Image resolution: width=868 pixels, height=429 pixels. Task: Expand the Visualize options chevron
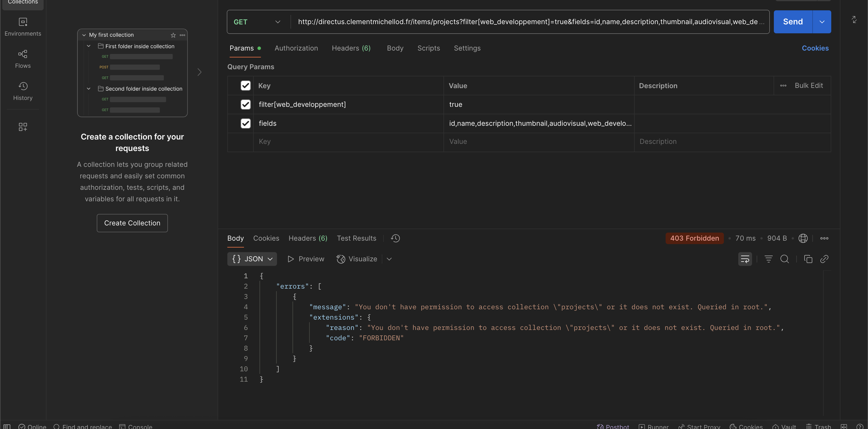(389, 259)
